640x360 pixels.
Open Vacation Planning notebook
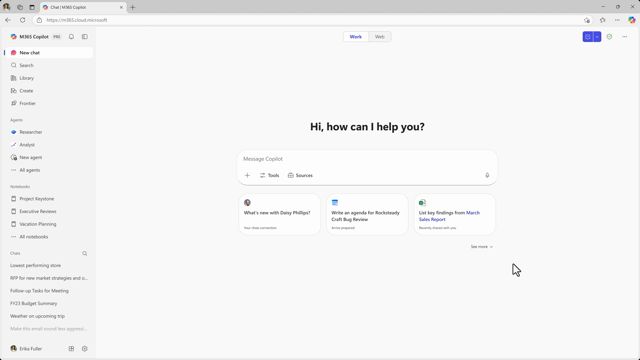coord(49,224)
